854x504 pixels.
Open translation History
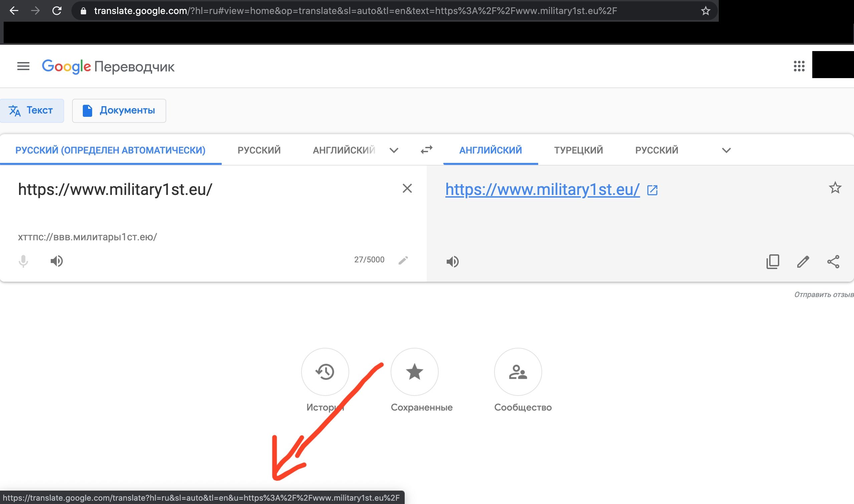325,372
